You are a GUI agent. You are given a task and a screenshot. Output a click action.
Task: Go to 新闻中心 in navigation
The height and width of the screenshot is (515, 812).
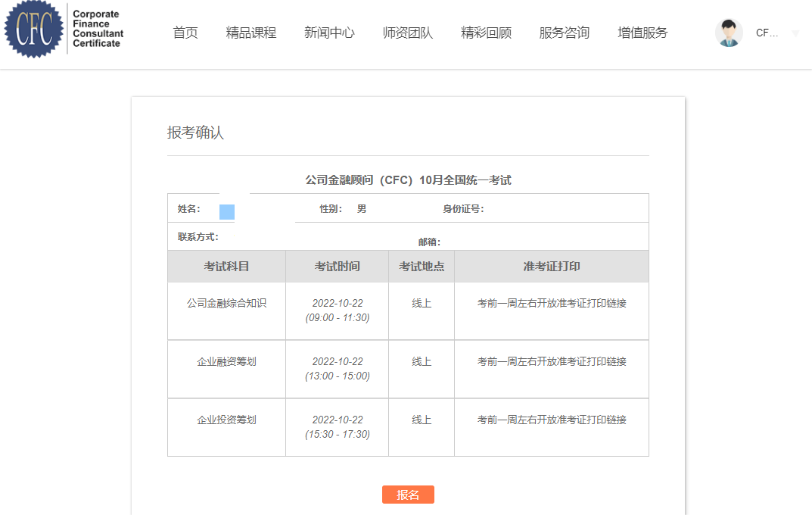tap(329, 33)
